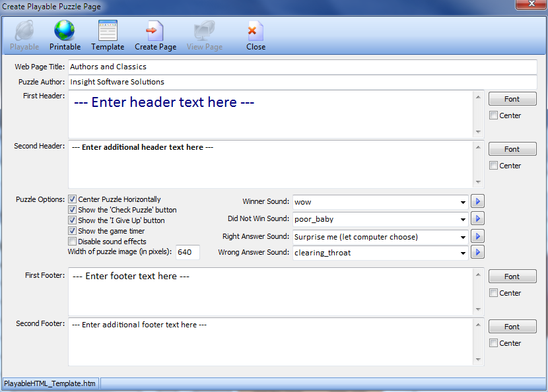Open the Did Not Win Sound dropdown

463,218
